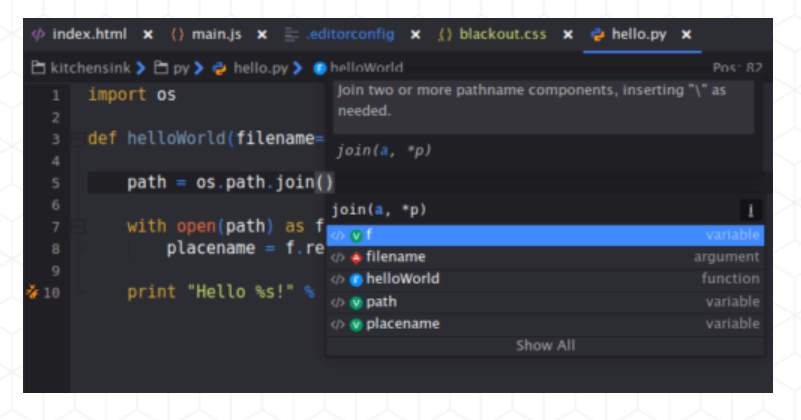This screenshot has width=801, height=420.
Task: Click line number 3 in the gutter
Action: pyautogui.click(x=56, y=139)
